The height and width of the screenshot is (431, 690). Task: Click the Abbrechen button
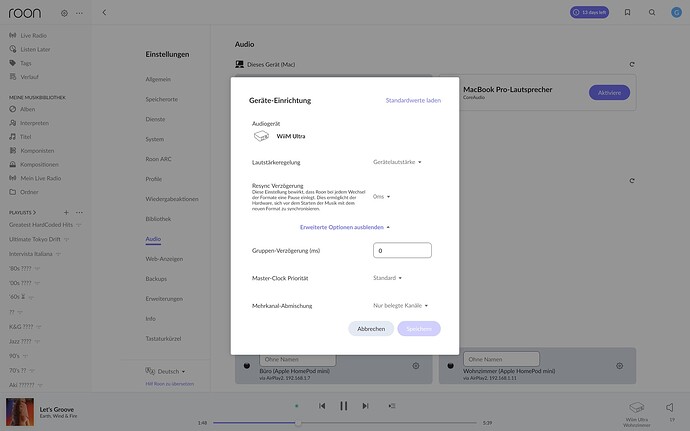tap(371, 329)
